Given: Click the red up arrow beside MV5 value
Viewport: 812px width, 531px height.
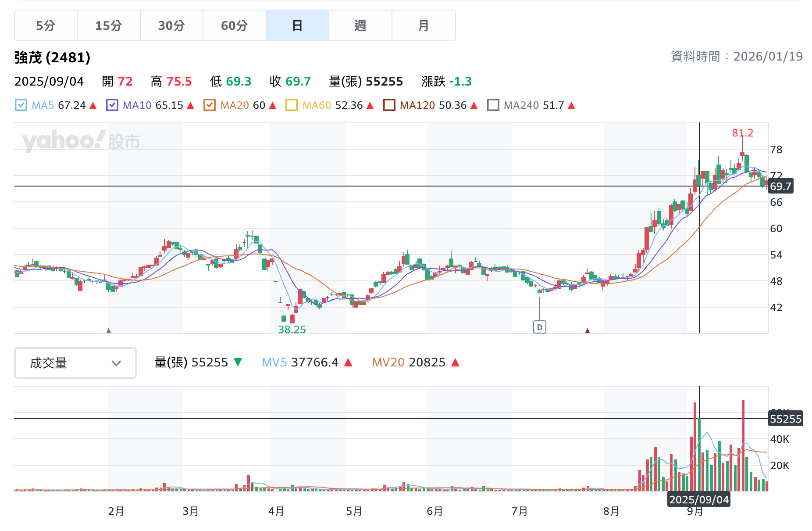Looking at the screenshot, I should pyautogui.click(x=348, y=362).
